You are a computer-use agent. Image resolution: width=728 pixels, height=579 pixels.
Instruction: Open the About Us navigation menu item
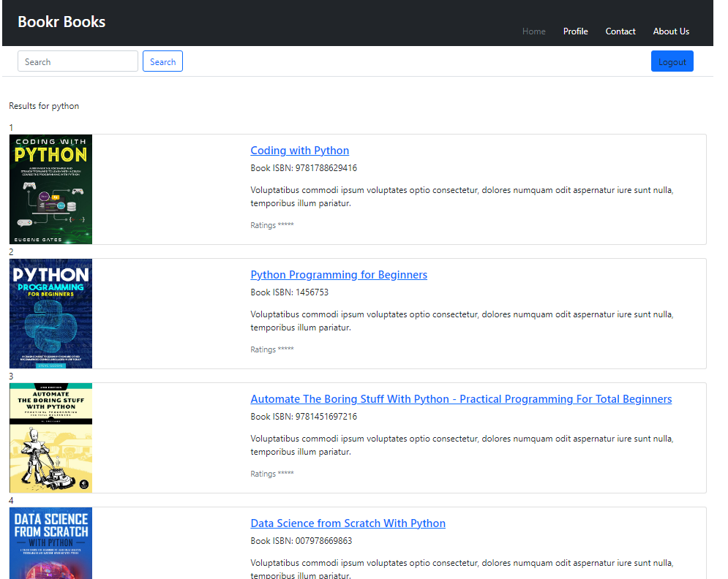671,31
